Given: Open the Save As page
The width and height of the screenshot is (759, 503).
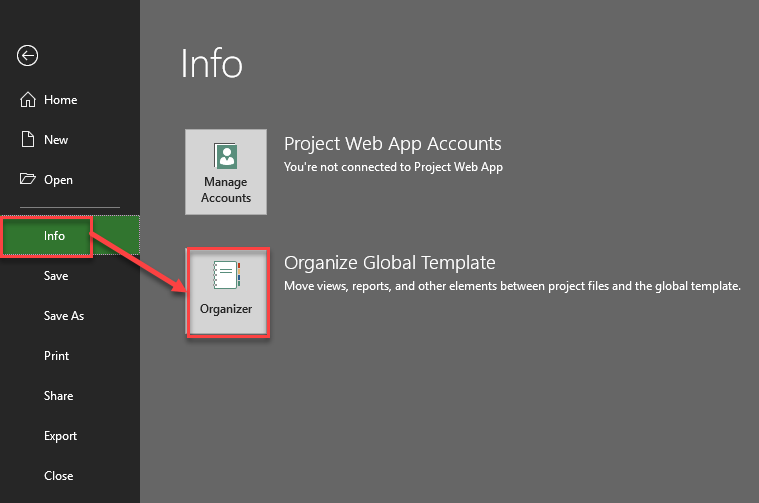Looking at the screenshot, I should coord(63,316).
